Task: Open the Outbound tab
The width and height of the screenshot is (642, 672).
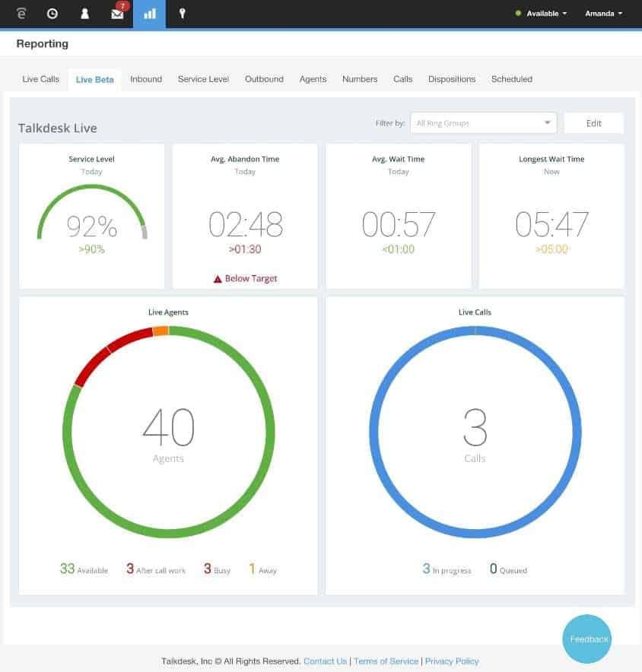Action: [x=264, y=79]
